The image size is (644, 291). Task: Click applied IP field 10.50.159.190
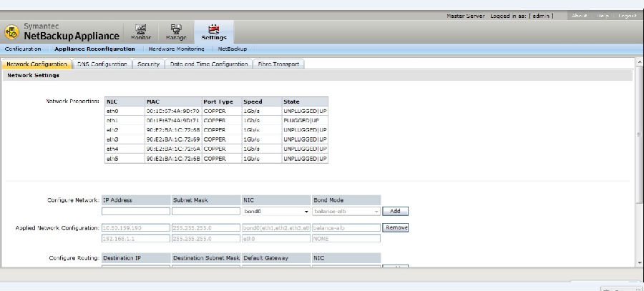pyautogui.click(x=136, y=227)
